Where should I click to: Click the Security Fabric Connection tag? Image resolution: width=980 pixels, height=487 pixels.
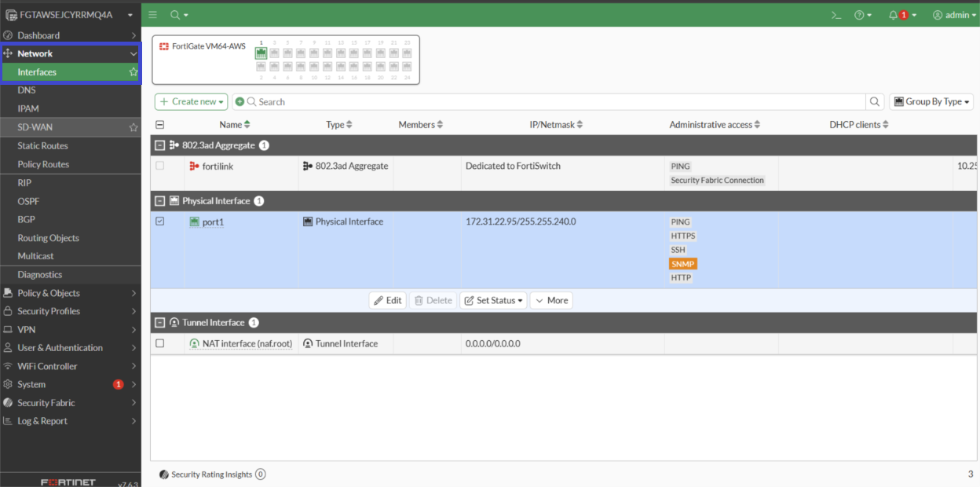tap(717, 181)
